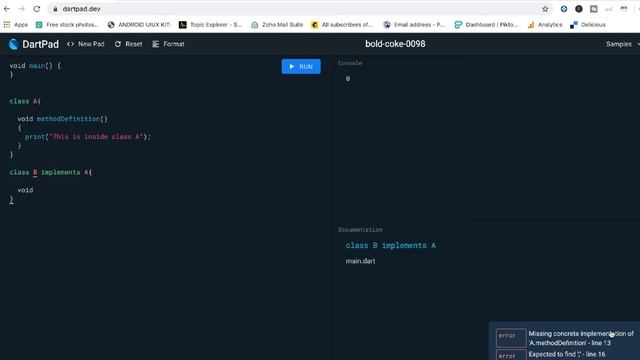Click the first browser extension icon

coord(564,9)
